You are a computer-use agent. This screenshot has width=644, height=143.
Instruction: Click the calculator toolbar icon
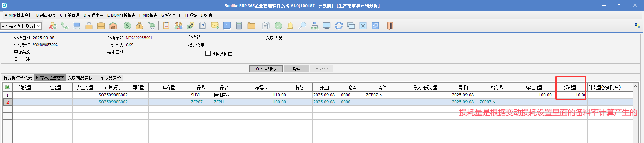[239, 26]
